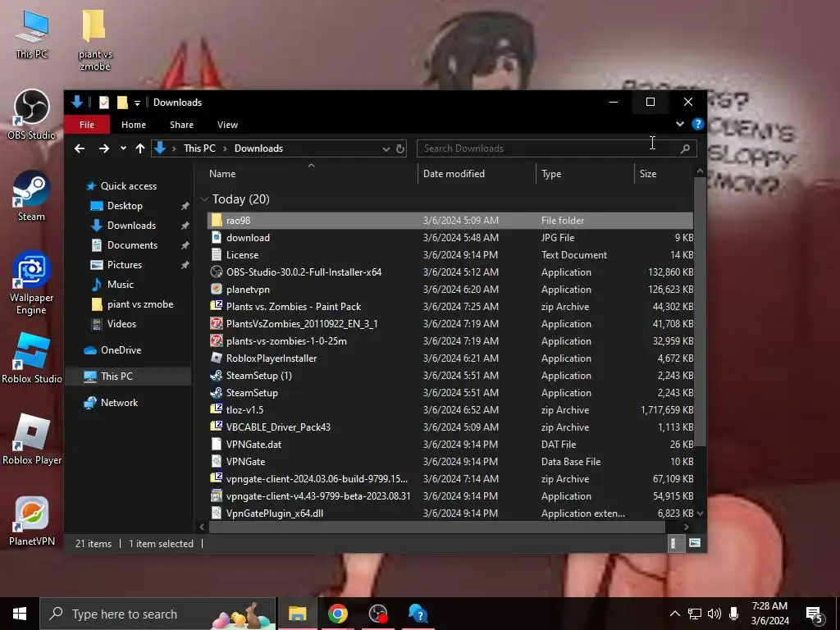The width and height of the screenshot is (840, 630).
Task: Click the search magnifier icon in Search Downloads
Action: click(685, 148)
